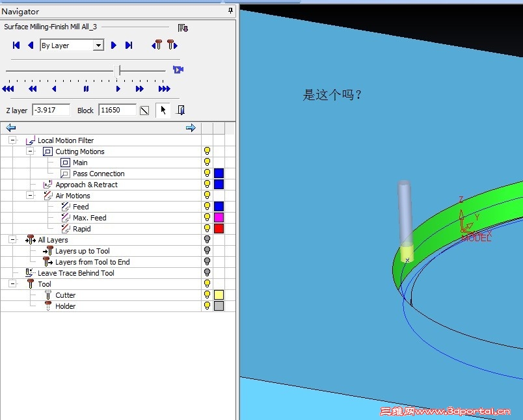Click Holder gray color swatch

point(219,306)
